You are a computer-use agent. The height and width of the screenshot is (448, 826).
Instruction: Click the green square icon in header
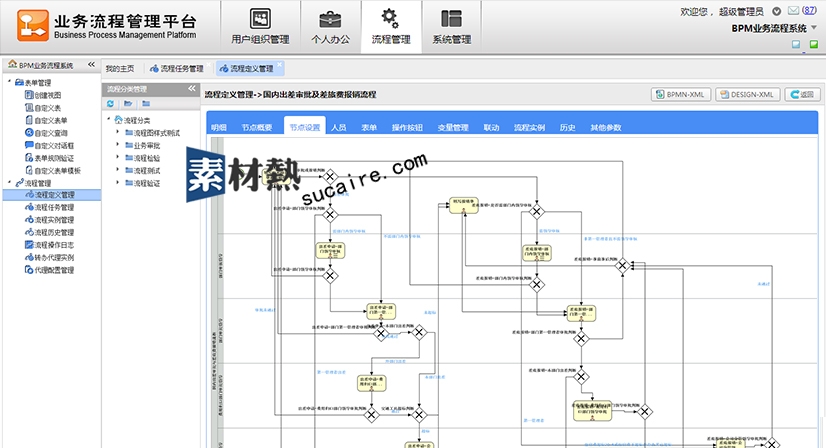tap(814, 44)
